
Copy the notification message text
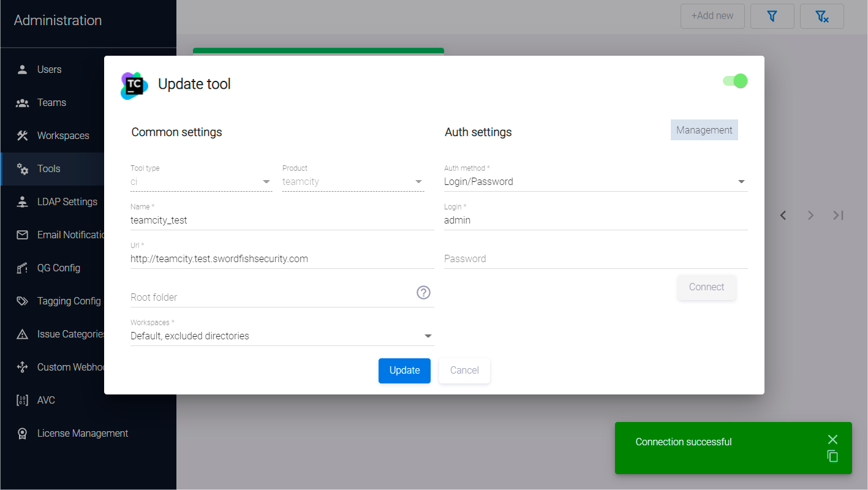832,456
